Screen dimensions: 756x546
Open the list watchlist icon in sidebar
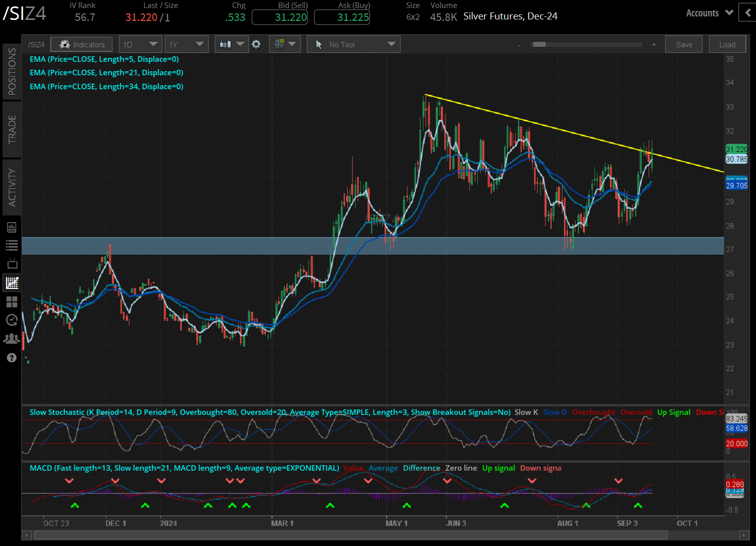click(11, 245)
